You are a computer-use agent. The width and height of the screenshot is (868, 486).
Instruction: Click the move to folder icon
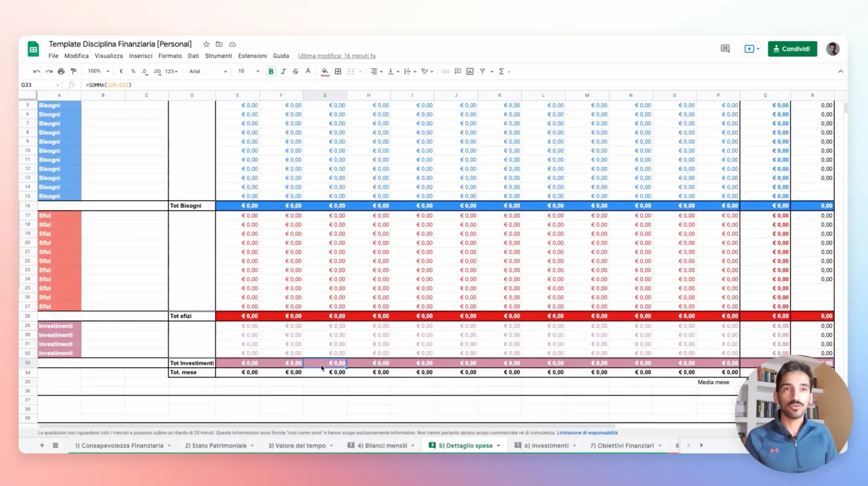point(219,44)
